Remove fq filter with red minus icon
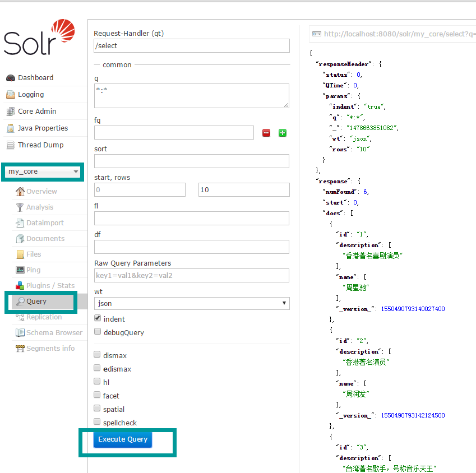 tap(266, 133)
